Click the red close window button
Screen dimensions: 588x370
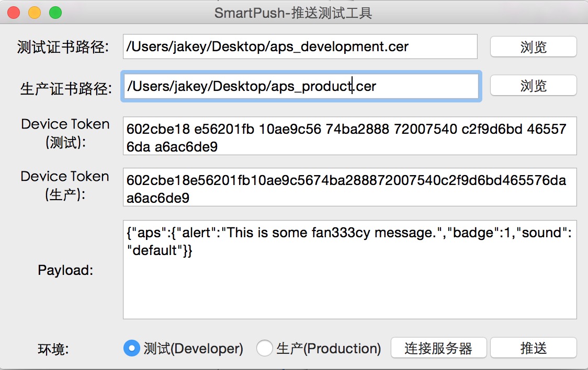[14, 13]
